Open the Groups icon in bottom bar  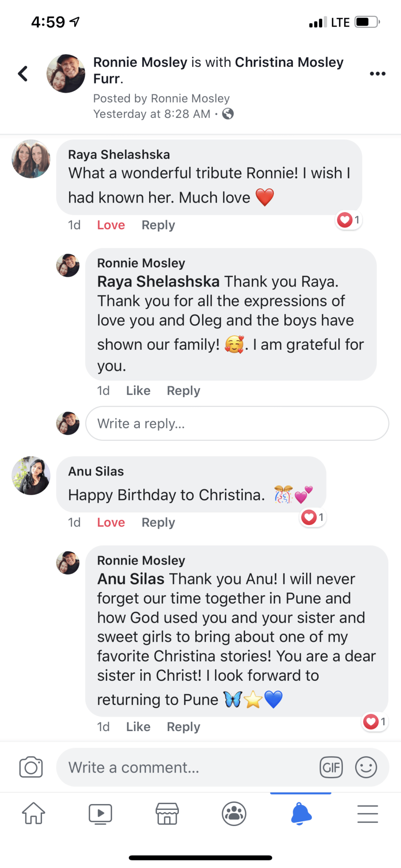click(234, 814)
